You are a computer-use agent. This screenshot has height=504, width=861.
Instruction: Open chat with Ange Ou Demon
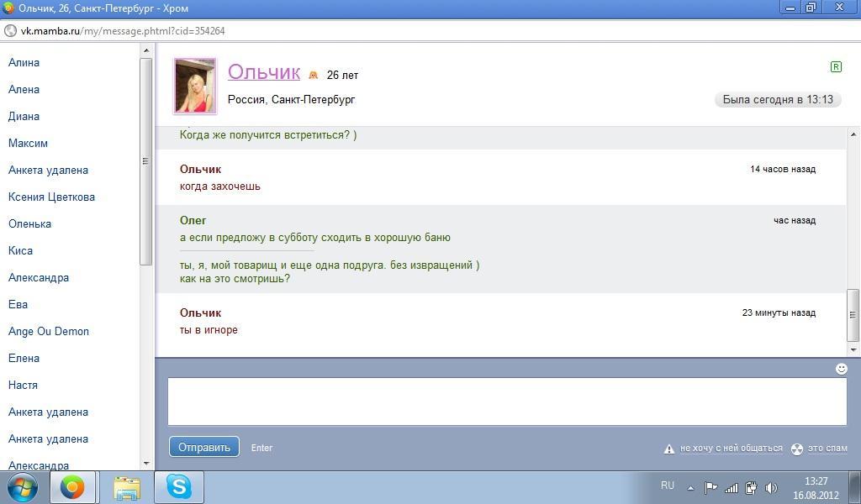(48, 331)
